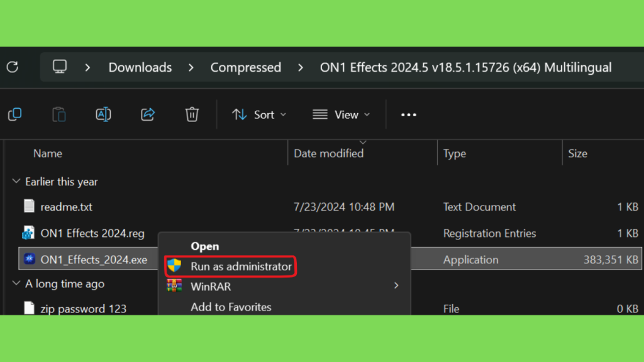Image resolution: width=644 pixels, height=362 pixels.
Task: Click the 0 KB size value
Action: pos(627,309)
